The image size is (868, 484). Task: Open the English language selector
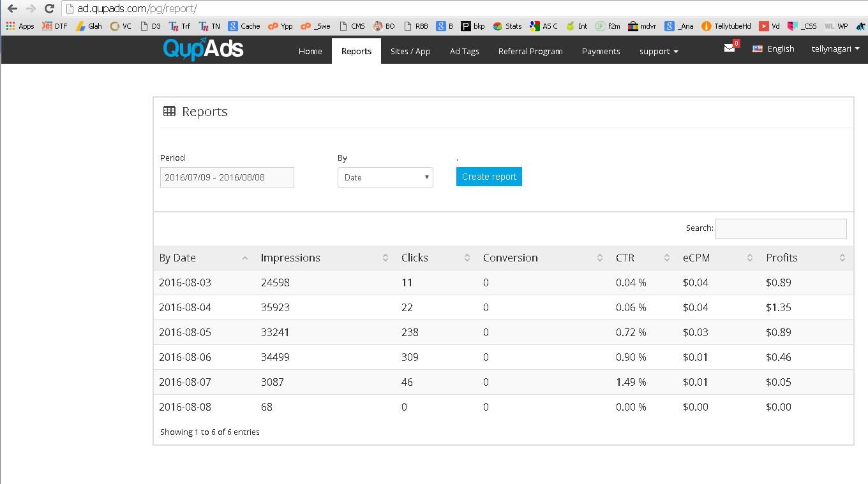pyautogui.click(x=774, y=49)
